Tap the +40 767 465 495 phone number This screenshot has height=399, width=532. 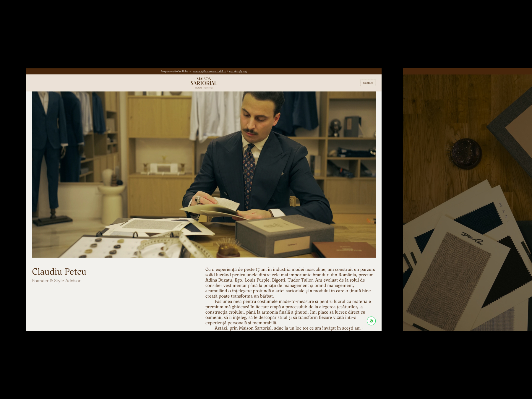[x=238, y=72]
